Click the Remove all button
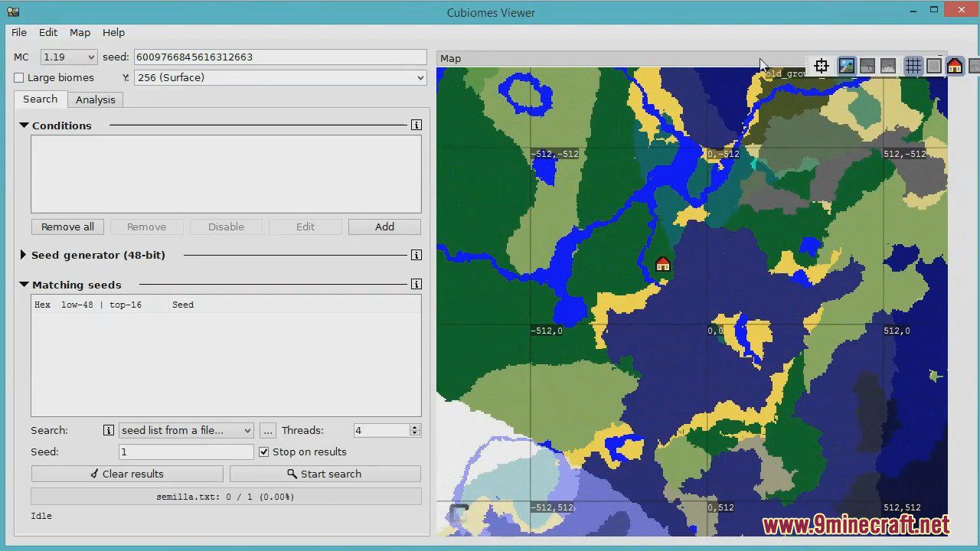980x551 pixels. [67, 227]
